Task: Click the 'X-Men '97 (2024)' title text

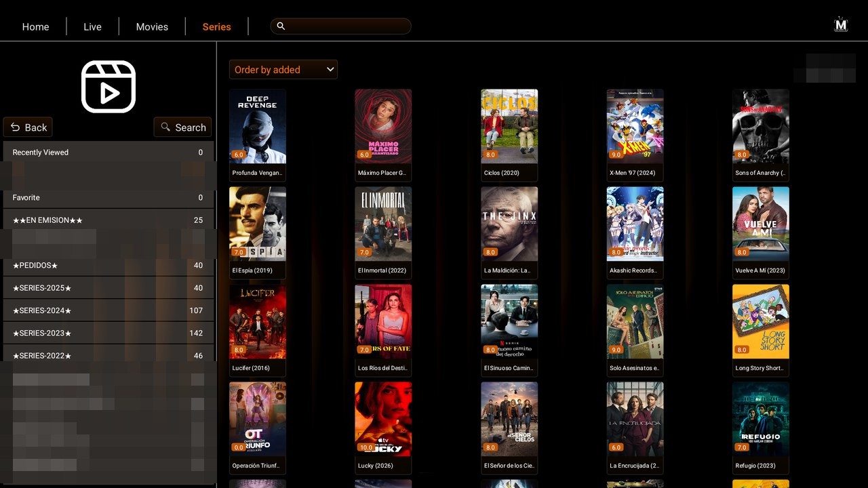Action: pos(633,173)
